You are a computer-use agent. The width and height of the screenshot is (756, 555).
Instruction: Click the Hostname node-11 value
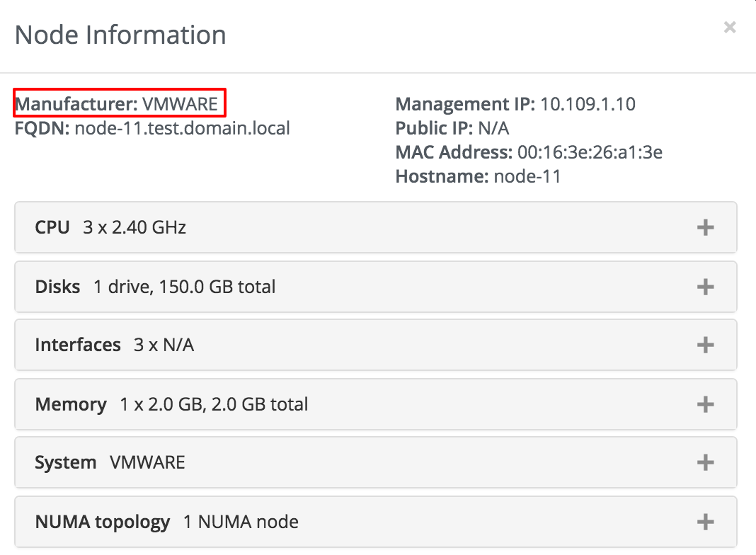[x=527, y=176]
